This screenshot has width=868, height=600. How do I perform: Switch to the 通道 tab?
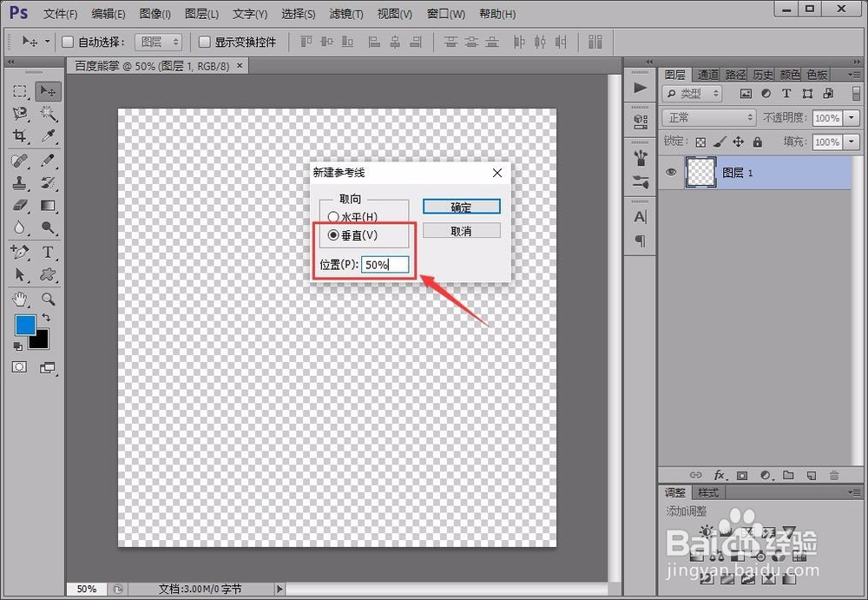pos(707,75)
